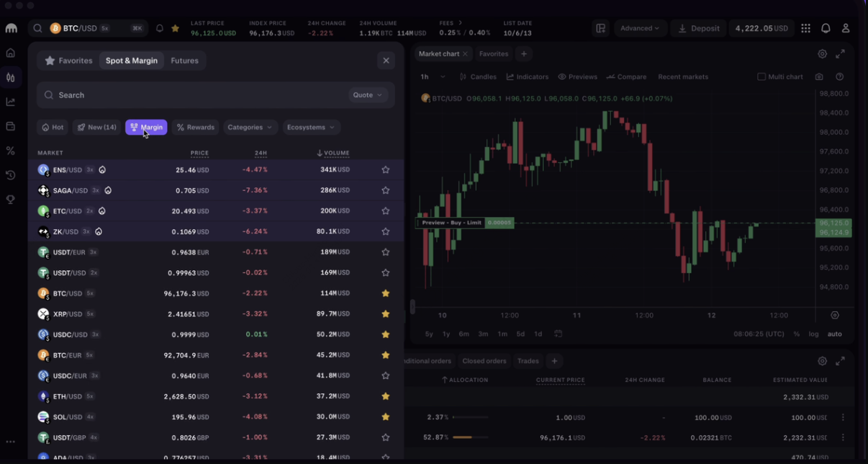Click the chart settings gear icon
Viewport: 868px width, 464px height.
coord(822,54)
